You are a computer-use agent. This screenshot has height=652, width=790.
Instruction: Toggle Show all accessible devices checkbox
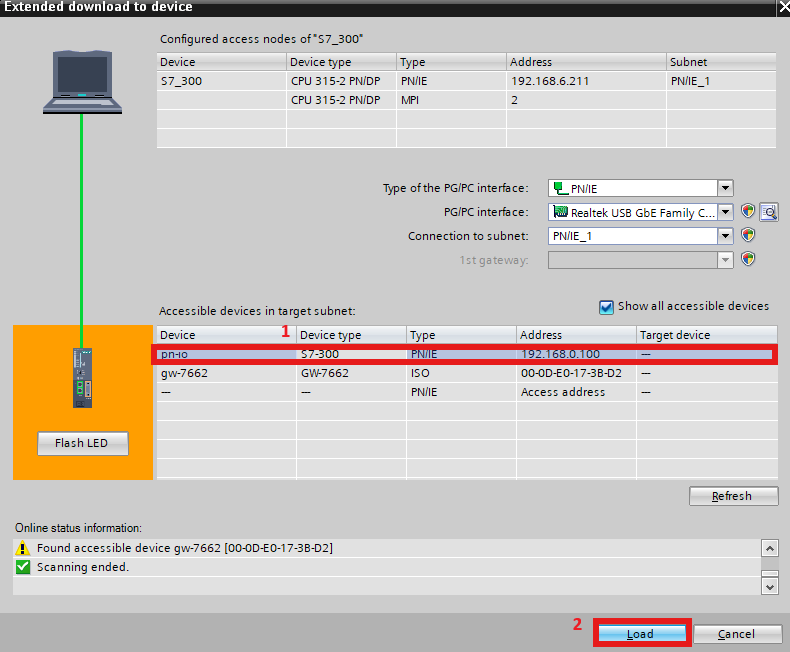click(606, 307)
